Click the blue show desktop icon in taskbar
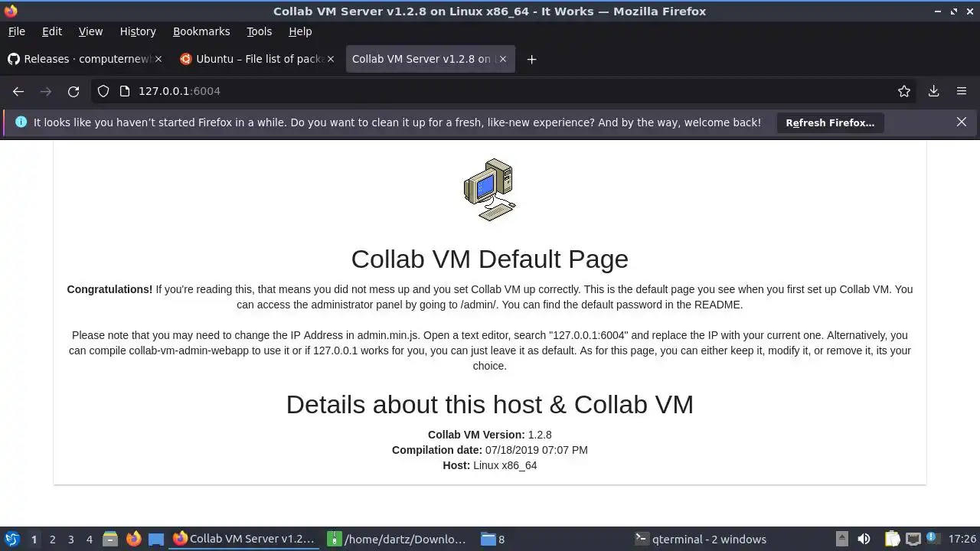Image resolution: width=980 pixels, height=551 pixels. (156, 539)
